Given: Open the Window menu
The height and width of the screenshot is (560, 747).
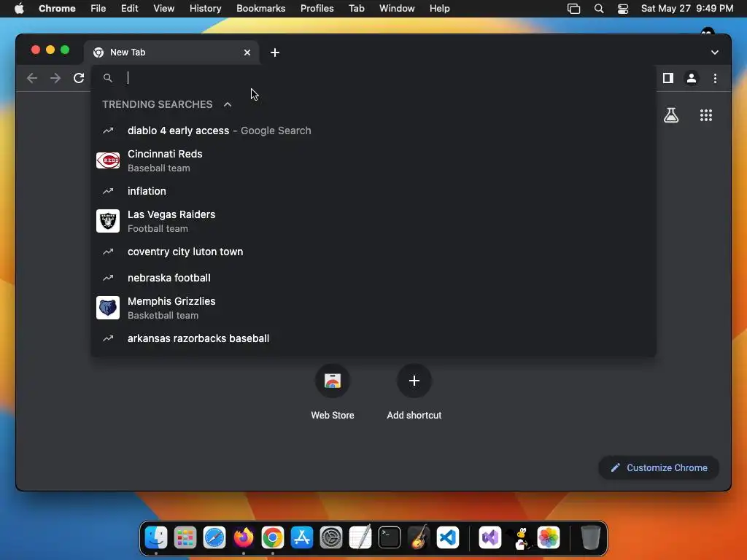Looking at the screenshot, I should coord(397,9).
